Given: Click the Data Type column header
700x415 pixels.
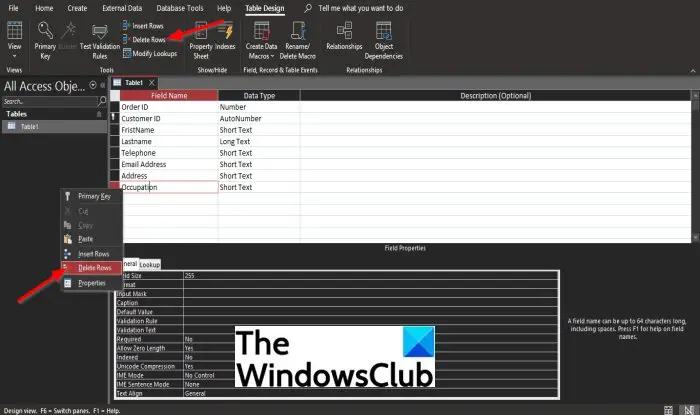Looking at the screenshot, I should click(259, 95).
